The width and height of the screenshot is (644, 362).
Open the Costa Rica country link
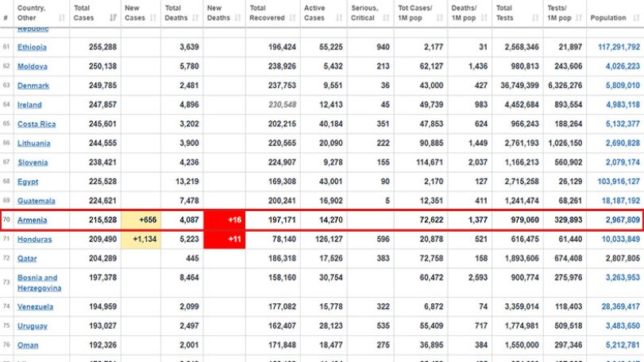tap(37, 124)
